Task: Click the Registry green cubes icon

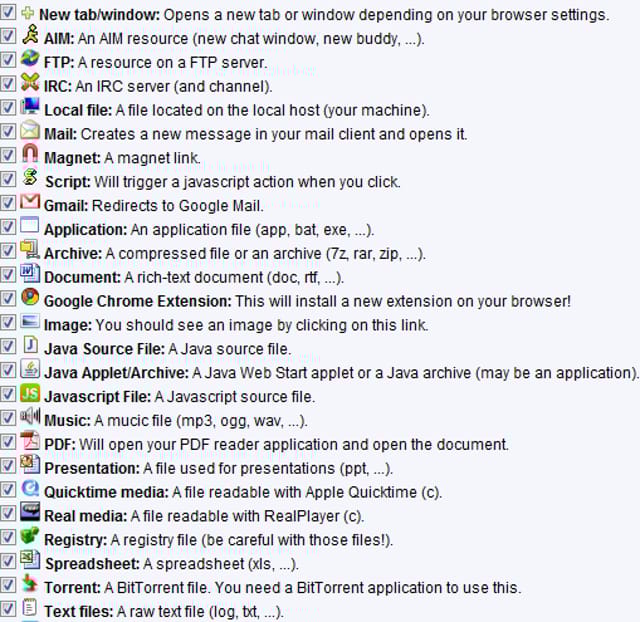Action: pyautogui.click(x=30, y=535)
